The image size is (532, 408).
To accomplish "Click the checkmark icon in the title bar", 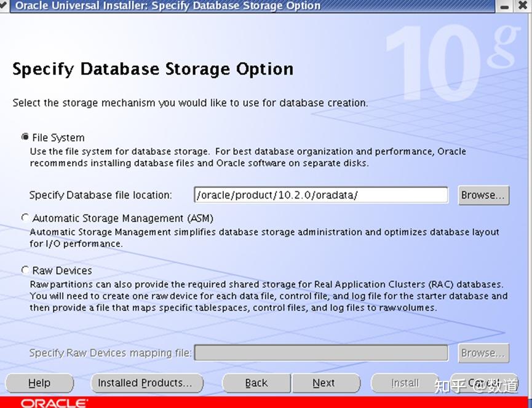I will click(x=6, y=6).
